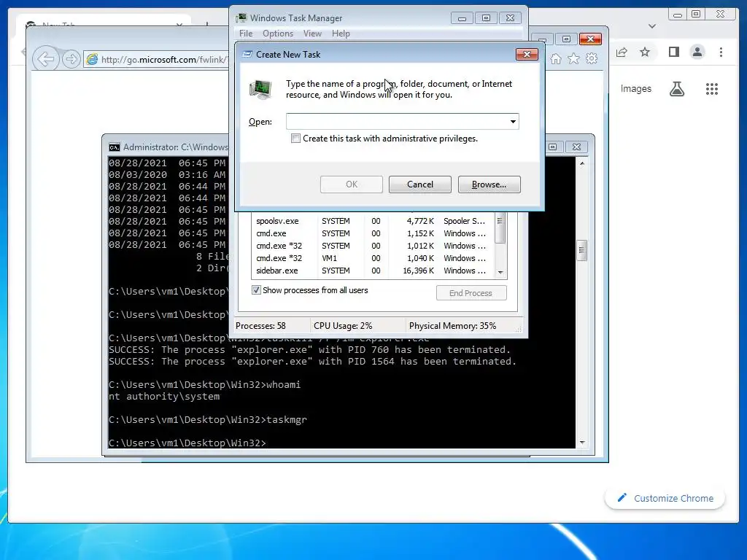Screen dimensions: 747x560
Task: Click Command Prompt scroll up arrow
Action: coord(582,163)
